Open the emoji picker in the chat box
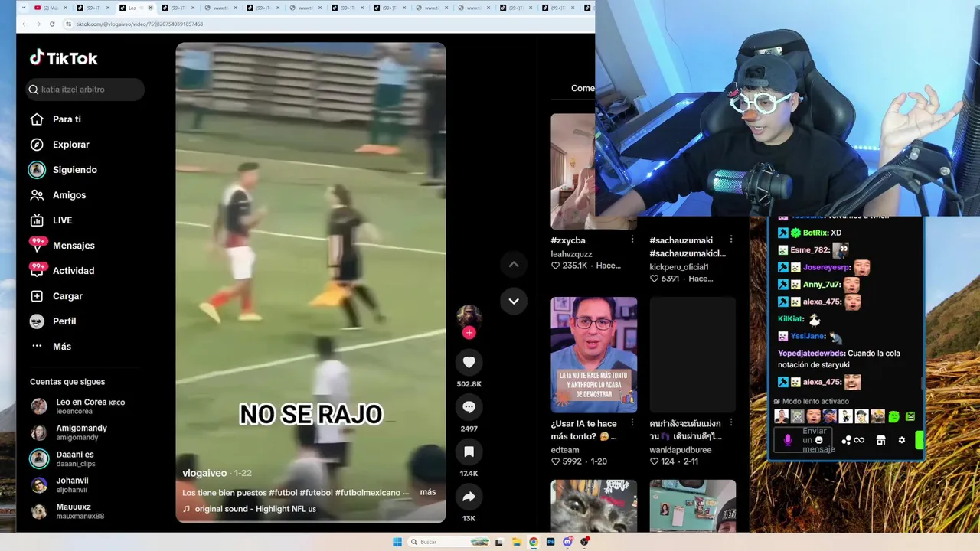The image size is (980, 551). [x=819, y=440]
